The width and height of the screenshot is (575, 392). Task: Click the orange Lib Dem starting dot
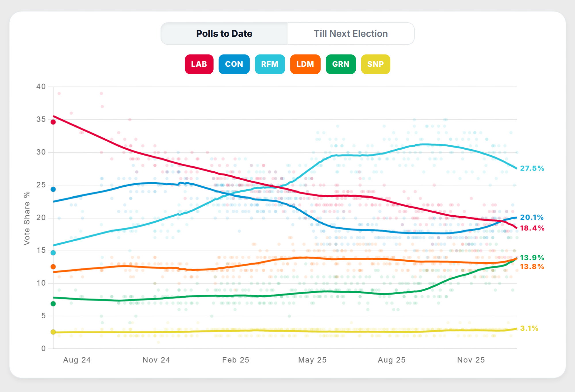coord(53,267)
